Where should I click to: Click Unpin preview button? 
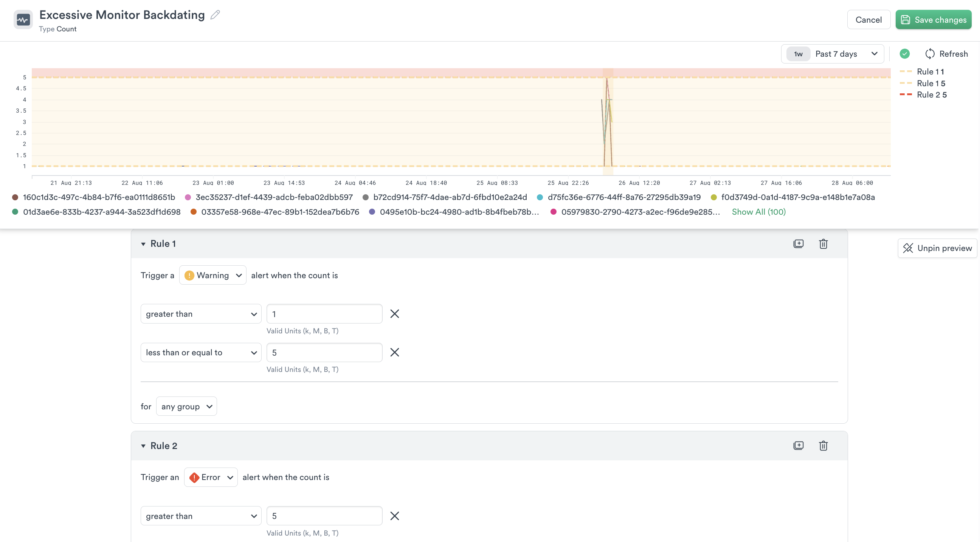click(x=937, y=248)
